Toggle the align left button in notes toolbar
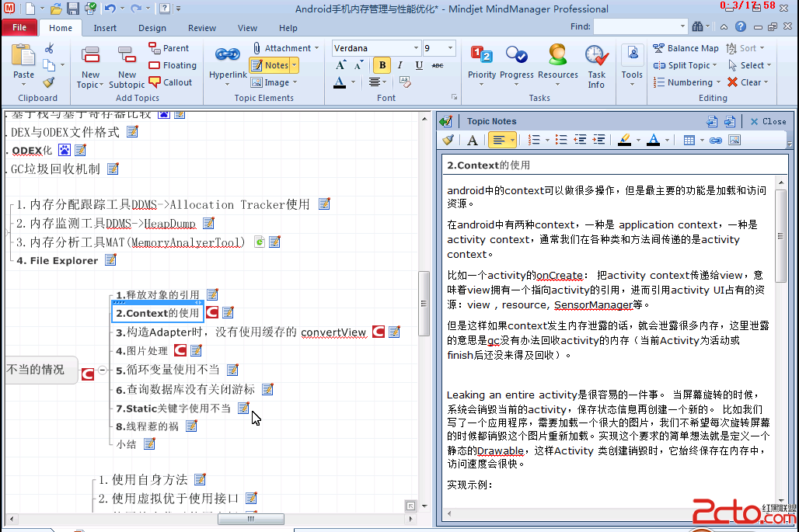The image size is (799, 532). (499, 140)
